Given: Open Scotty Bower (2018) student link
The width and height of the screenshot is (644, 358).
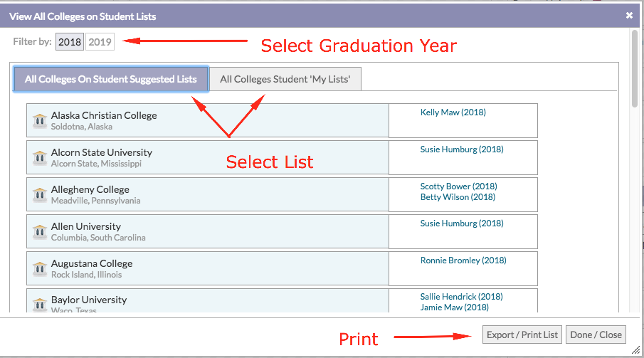Looking at the screenshot, I should (x=458, y=186).
